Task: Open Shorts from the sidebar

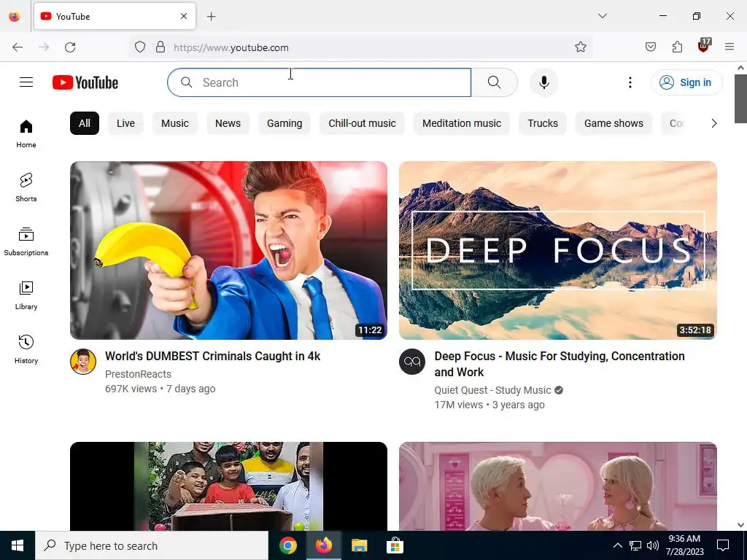Action: (26, 187)
